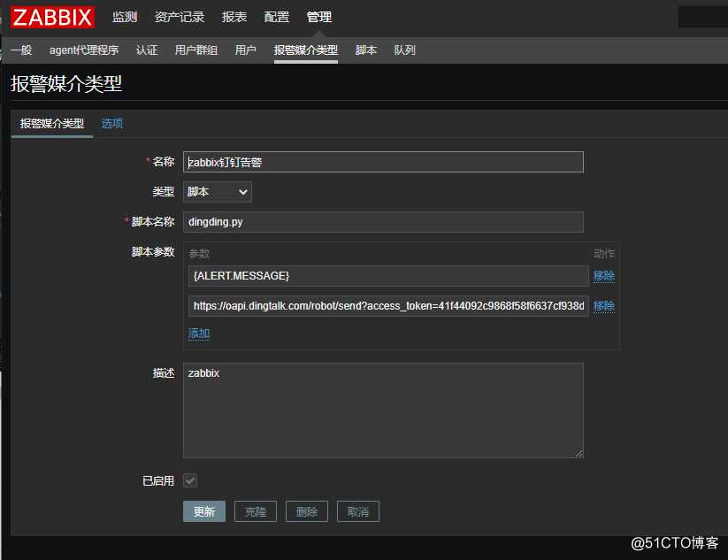Click the dingtalk URL parameter field

pyautogui.click(x=388, y=306)
